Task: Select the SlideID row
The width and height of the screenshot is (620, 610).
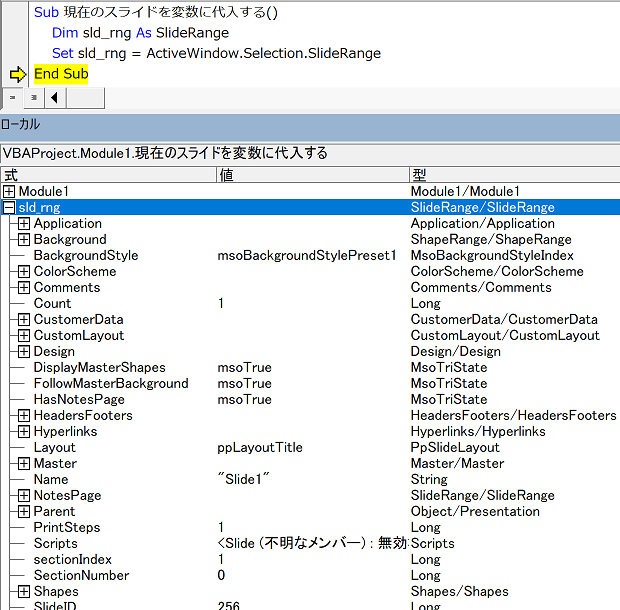Action: [310, 605]
